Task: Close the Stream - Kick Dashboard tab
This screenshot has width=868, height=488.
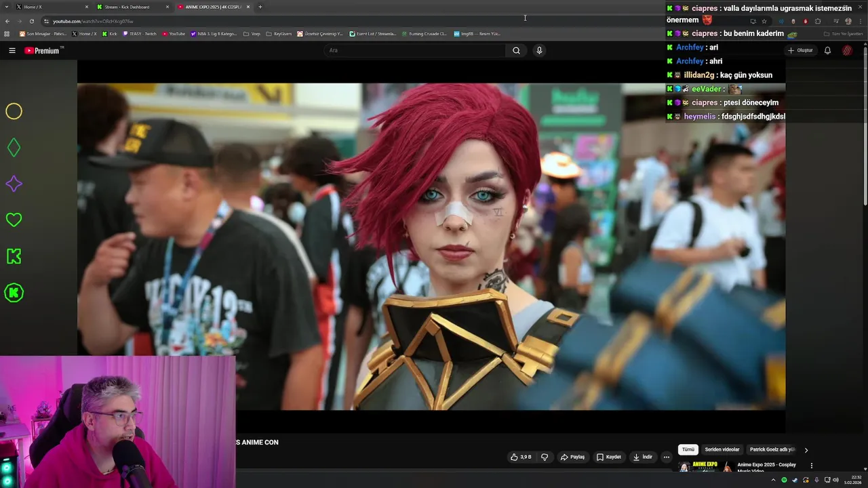Action: pos(167,7)
